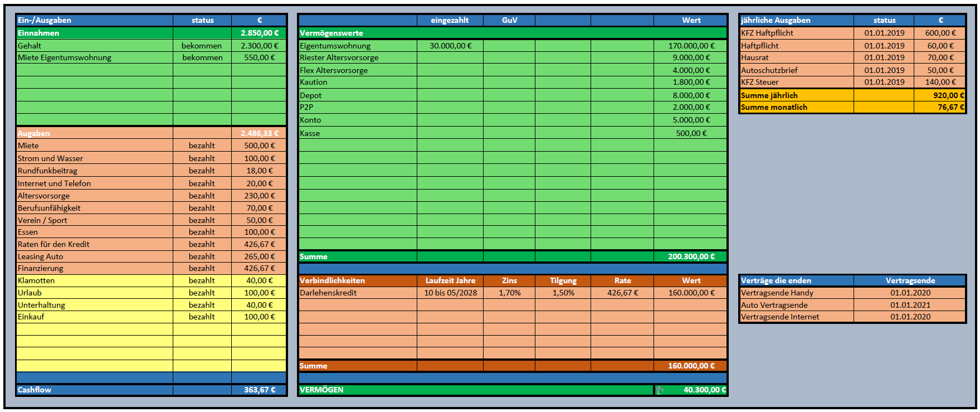Click the Vermögenswerte section header
Screen dimensions: 980x412
click(331, 33)
